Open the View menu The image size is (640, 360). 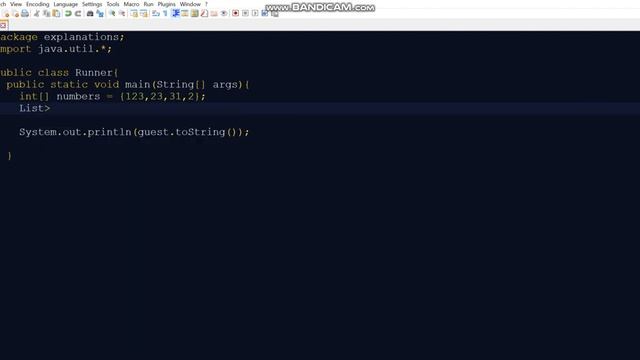[16, 4]
